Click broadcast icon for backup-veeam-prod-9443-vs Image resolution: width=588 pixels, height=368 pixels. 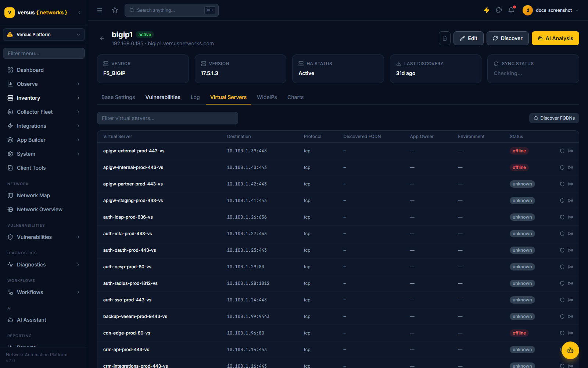click(x=570, y=316)
